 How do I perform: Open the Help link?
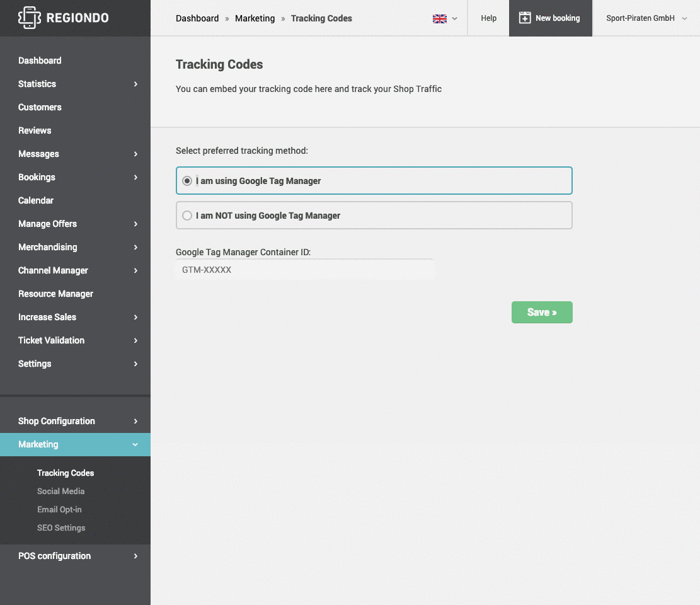click(x=488, y=18)
